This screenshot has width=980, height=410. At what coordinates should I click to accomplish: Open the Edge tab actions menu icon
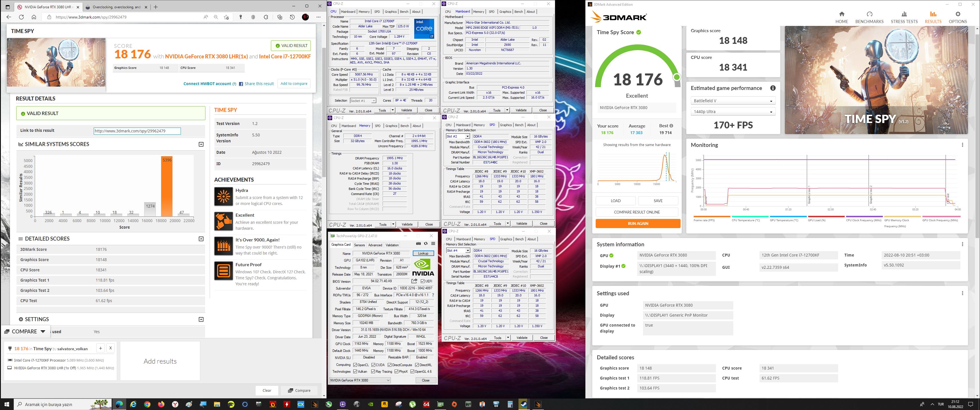[x=8, y=7]
